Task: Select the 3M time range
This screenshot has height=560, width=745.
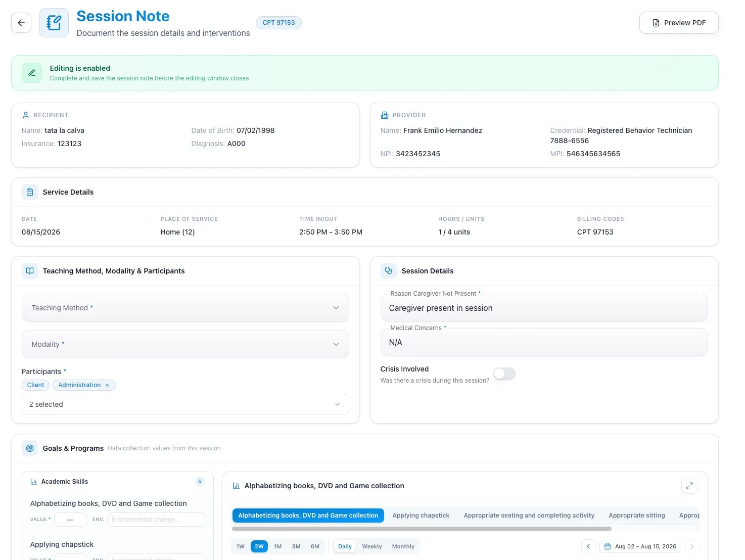Action: point(296,546)
